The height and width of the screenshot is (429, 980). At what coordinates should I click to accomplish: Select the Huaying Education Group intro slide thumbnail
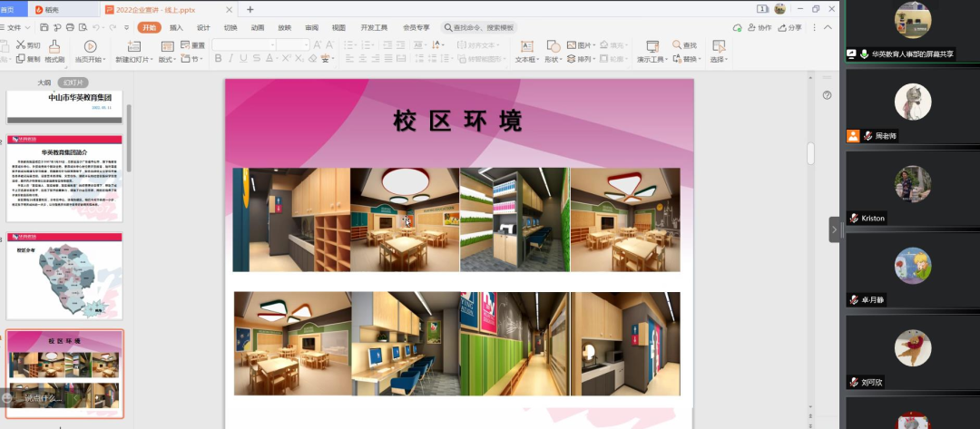[x=64, y=179]
